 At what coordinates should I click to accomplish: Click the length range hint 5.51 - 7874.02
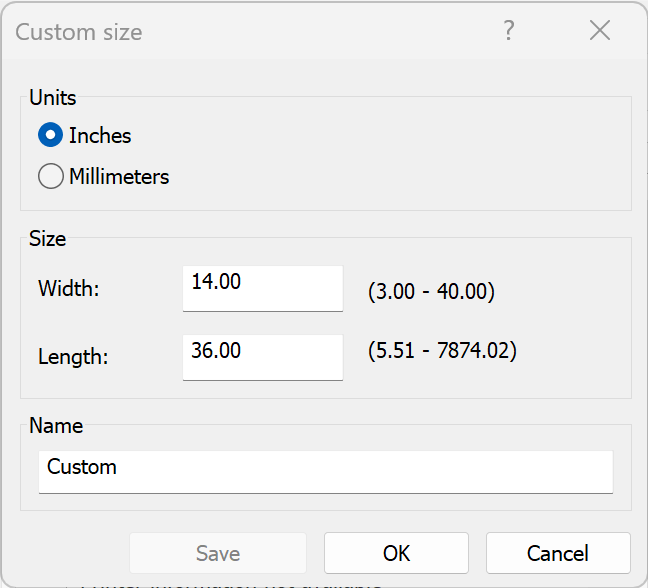point(442,352)
